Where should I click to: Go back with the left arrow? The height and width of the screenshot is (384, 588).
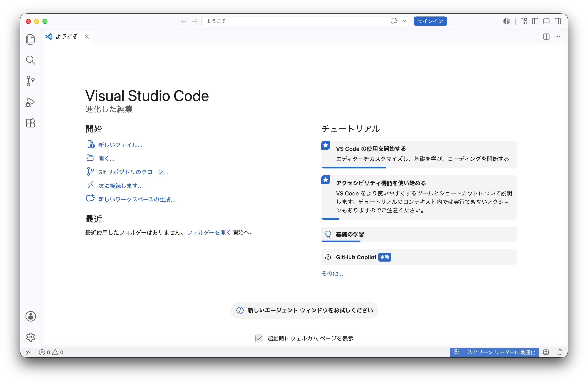coord(183,22)
